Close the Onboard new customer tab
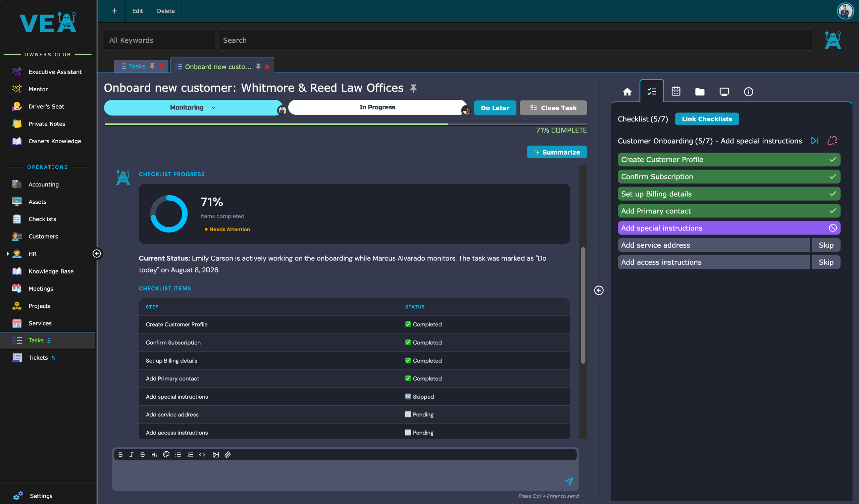 point(267,67)
